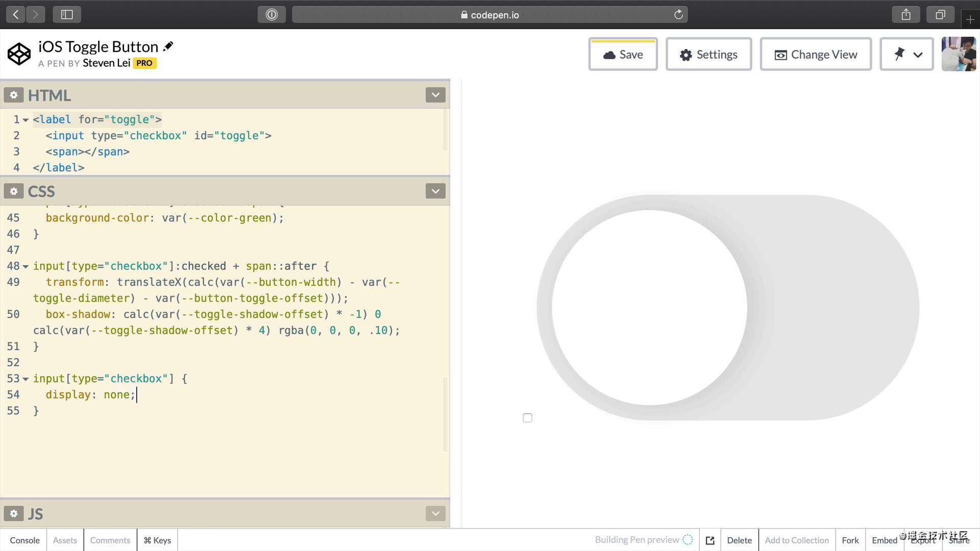Toggle the iOS toggle switch preview

coord(728,308)
